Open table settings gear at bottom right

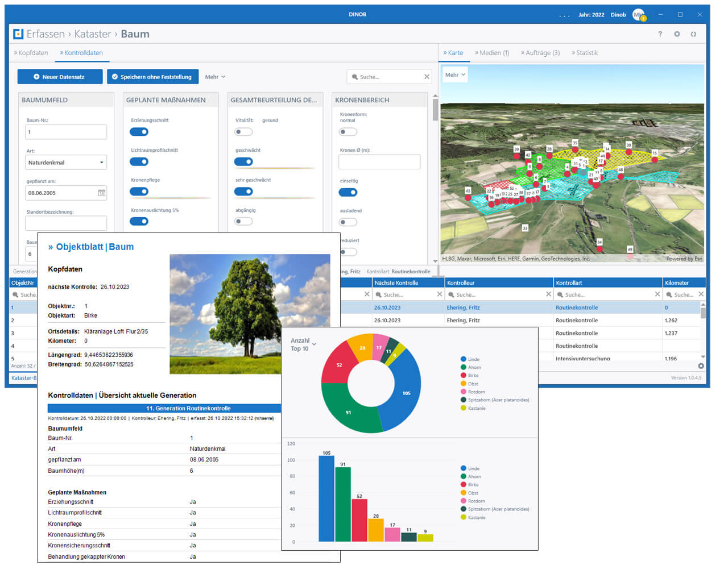click(701, 366)
